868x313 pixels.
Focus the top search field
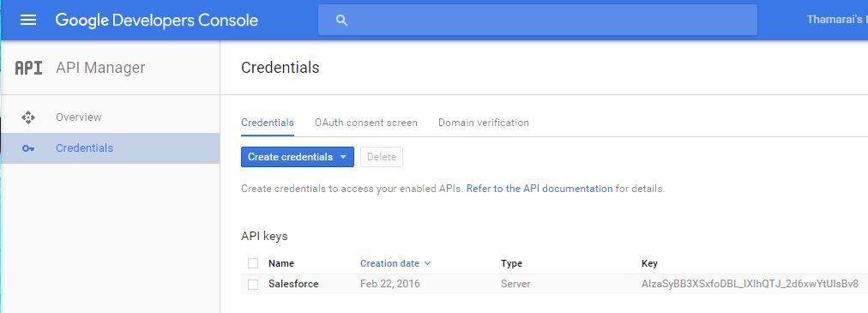point(538,21)
